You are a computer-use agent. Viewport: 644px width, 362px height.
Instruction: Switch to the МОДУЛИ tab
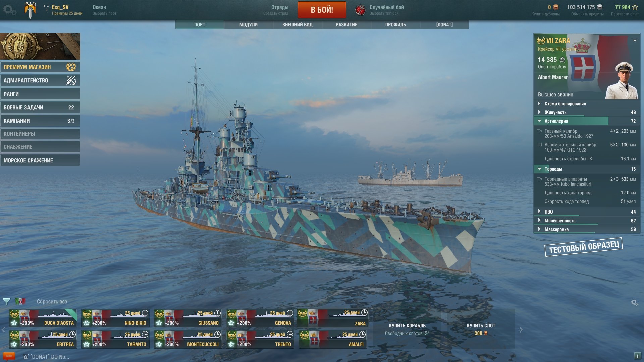click(249, 25)
